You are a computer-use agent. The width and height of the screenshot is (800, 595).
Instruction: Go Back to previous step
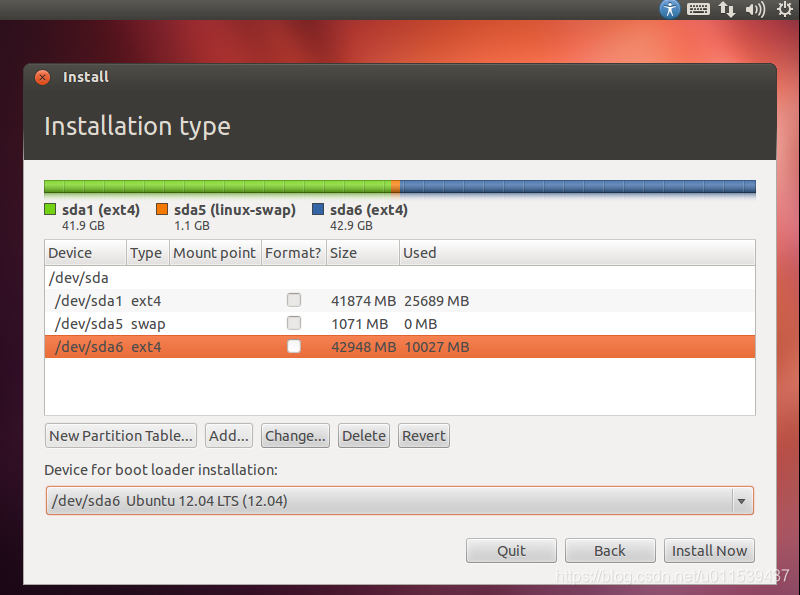[610, 551]
